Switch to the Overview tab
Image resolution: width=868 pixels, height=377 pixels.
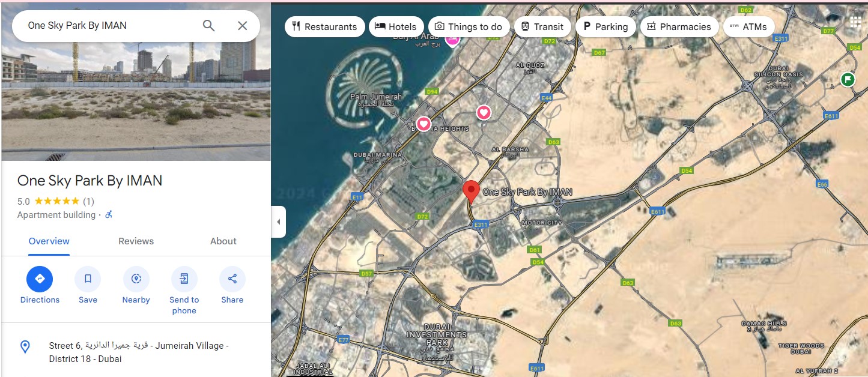[x=49, y=241]
